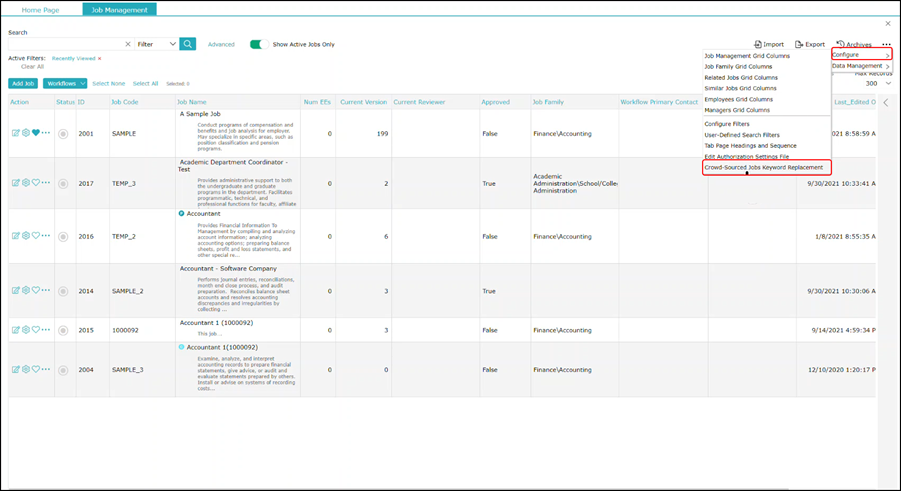Click Clear All filters link
Screen dimensions: 901x491
(x=32, y=67)
